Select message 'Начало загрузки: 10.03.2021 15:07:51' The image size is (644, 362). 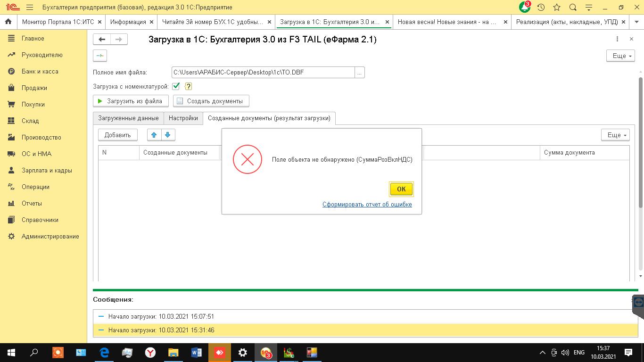pos(365,316)
